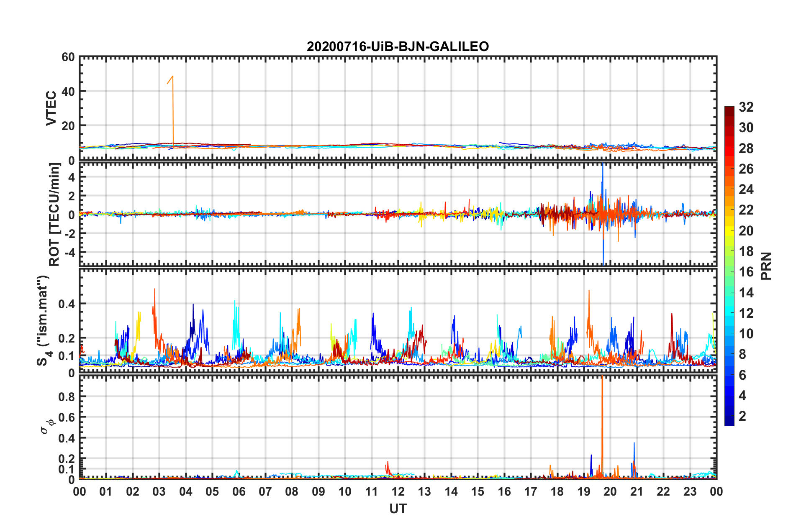Click the x-axis tick label 23

(x=690, y=491)
